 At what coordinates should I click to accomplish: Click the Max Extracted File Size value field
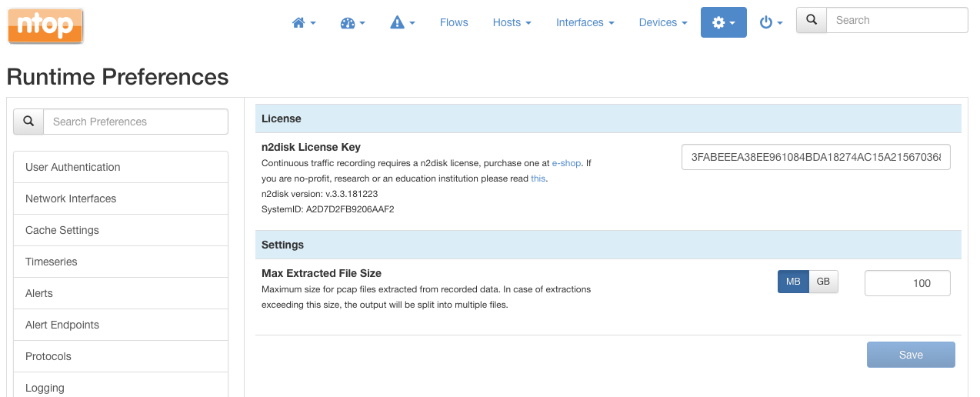pyautogui.click(x=908, y=283)
